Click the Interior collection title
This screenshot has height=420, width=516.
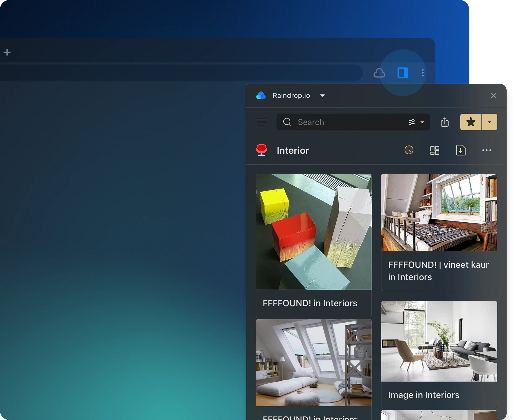tap(293, 150)
